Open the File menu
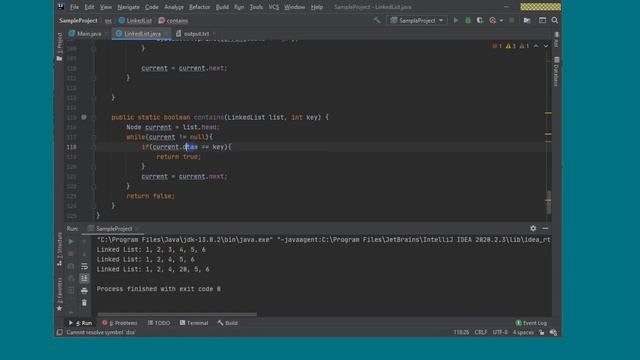 pyautogui.click(x=74, y=7)
